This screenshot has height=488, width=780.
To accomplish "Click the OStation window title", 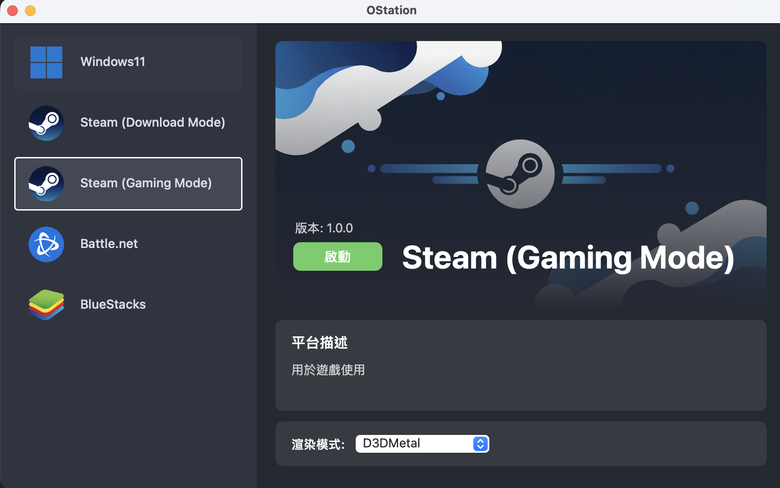I will click(391, 10).
